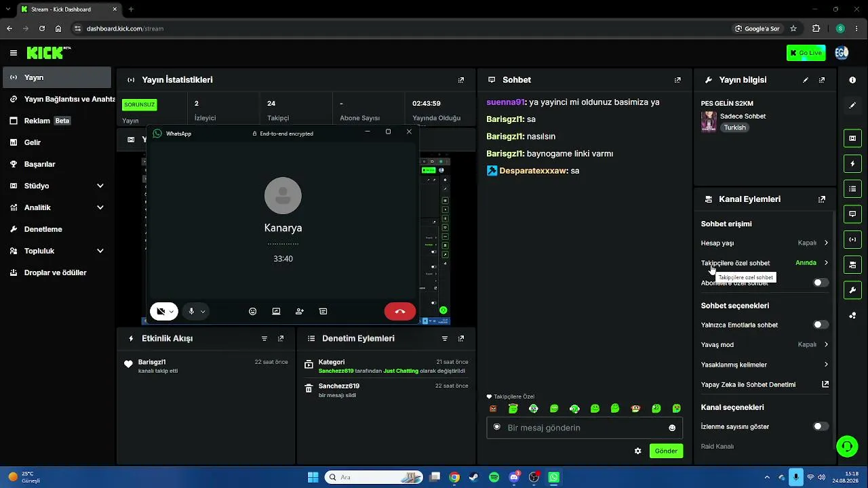
Task: Open Droplar ve ödüller in sidebar
Action: coord(57,272)
